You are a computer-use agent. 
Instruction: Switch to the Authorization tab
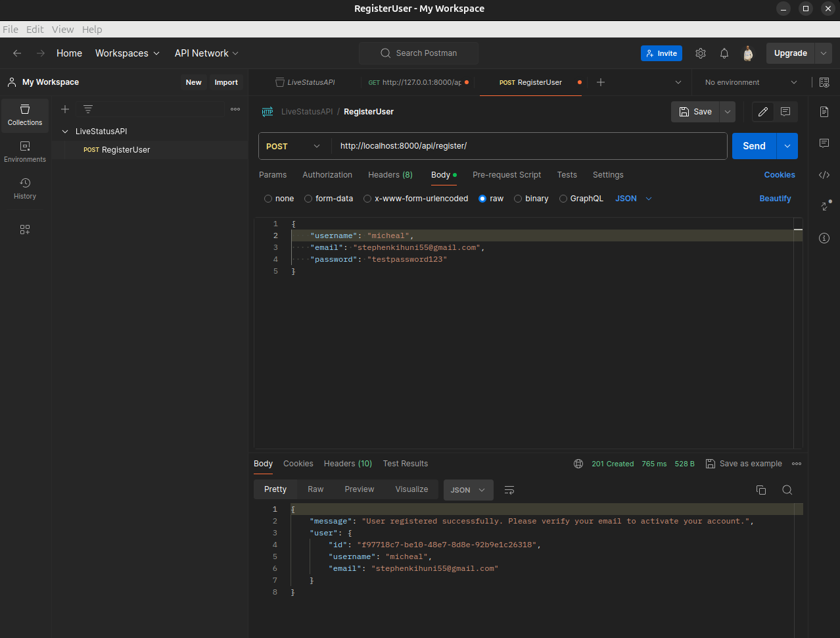[x=327, y=175]
